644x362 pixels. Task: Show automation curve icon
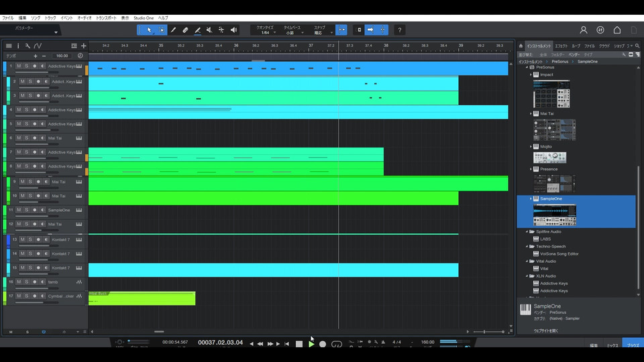38,46
